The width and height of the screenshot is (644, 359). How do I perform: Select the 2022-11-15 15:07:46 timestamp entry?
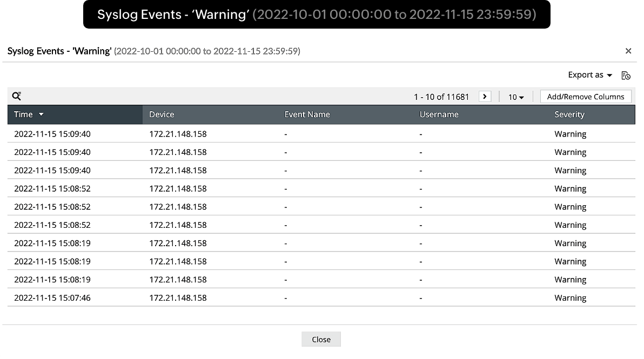coord(52,297)
